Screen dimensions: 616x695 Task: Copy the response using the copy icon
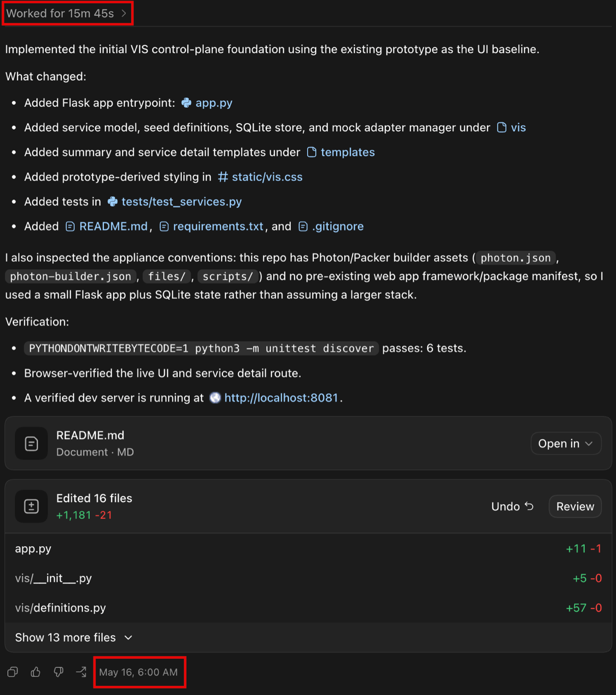coord(13,672)
